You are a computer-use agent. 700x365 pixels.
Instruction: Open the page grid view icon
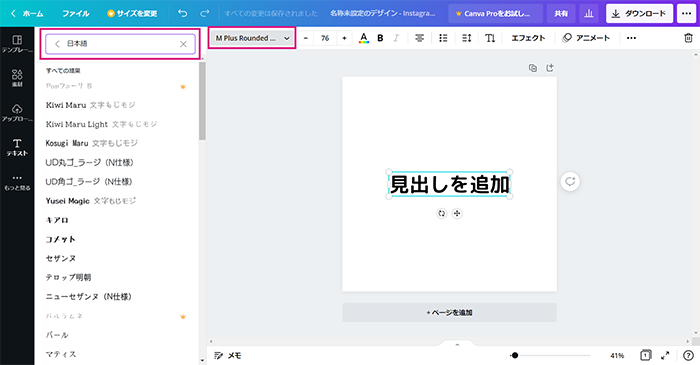646,355
